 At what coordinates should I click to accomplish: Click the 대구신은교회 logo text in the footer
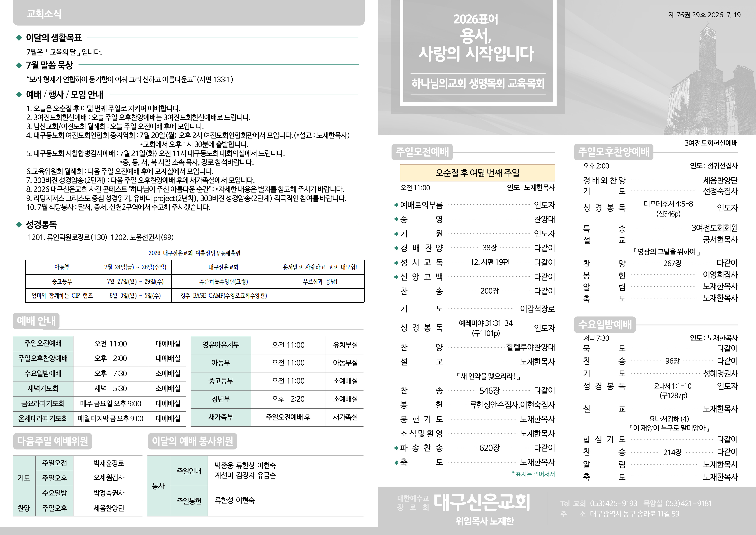(x=482, y=502)
